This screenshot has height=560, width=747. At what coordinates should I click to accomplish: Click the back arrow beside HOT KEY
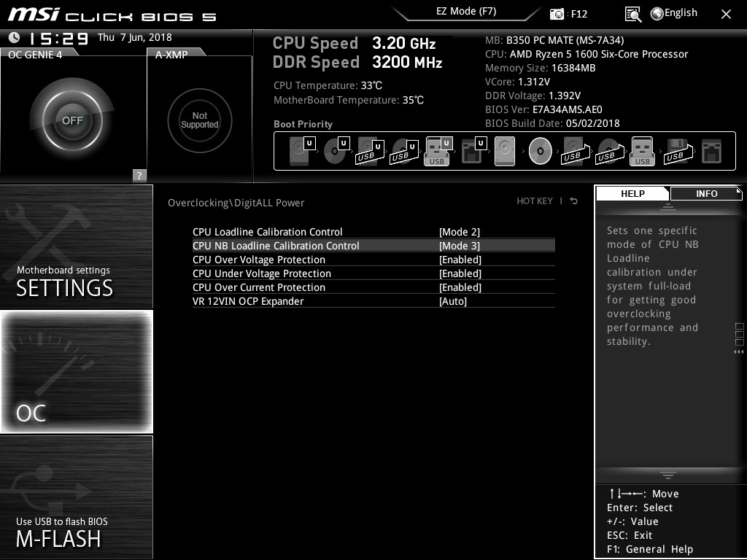[574, 201]
